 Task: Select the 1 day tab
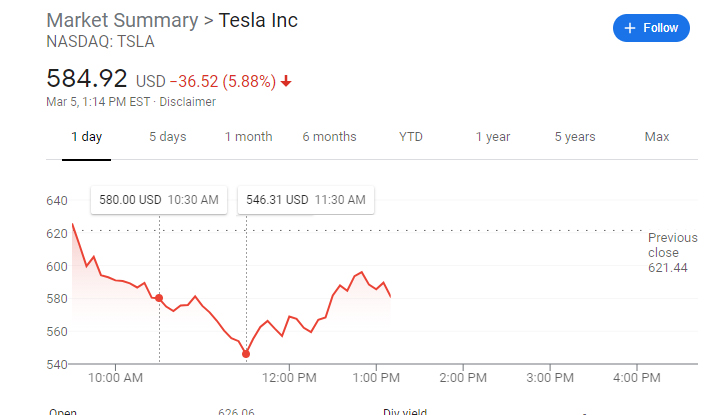click(x=86, y=137)
